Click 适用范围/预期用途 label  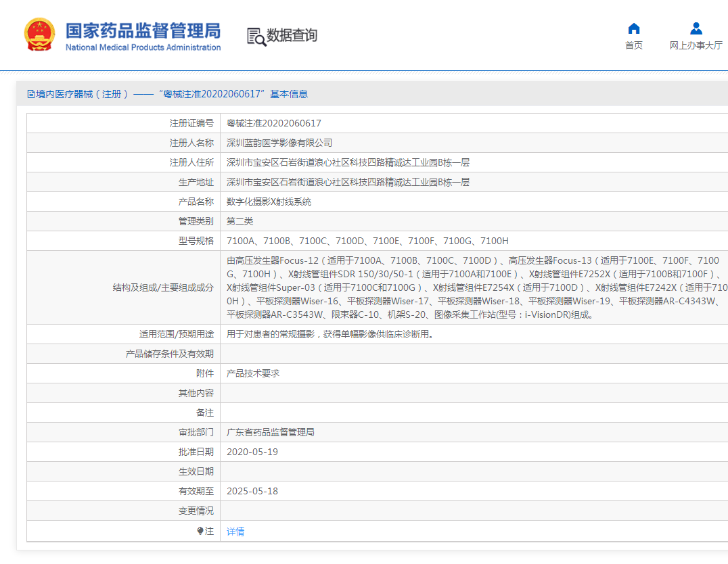coord(177,334)
